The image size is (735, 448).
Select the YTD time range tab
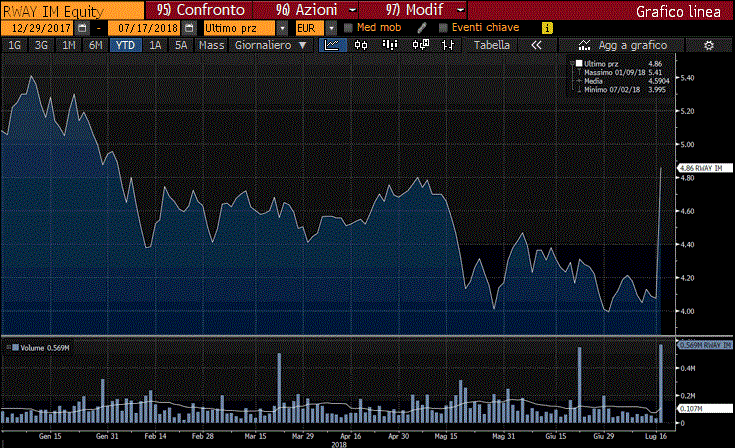click(125, 45)
